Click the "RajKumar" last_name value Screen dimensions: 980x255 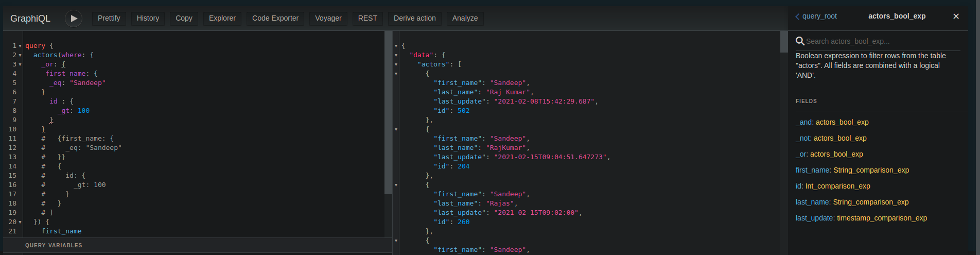pyautogui.click(x=506, y=148)
